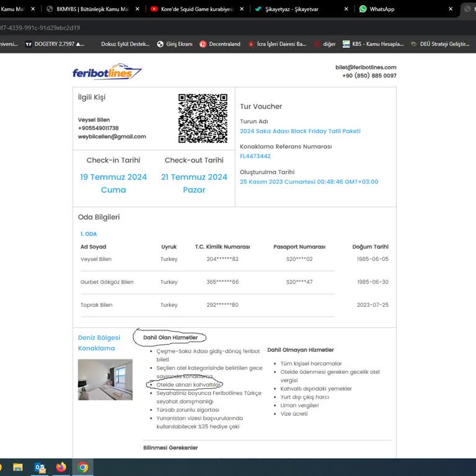Close the Squid Game YouTube tab
The height and width of the screenshot is (476, 476).
tap(242, 9)
